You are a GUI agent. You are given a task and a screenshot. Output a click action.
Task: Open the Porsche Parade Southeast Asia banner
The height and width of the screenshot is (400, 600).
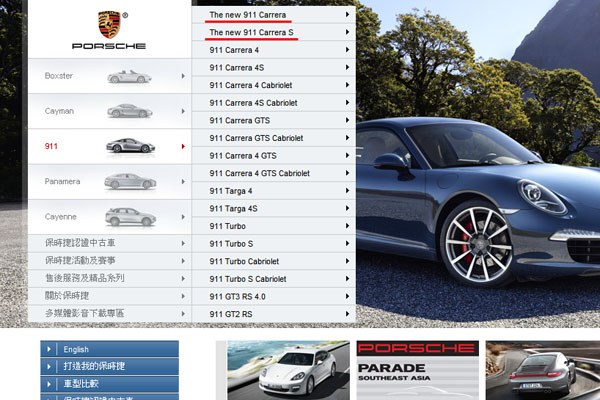(416, 370)
